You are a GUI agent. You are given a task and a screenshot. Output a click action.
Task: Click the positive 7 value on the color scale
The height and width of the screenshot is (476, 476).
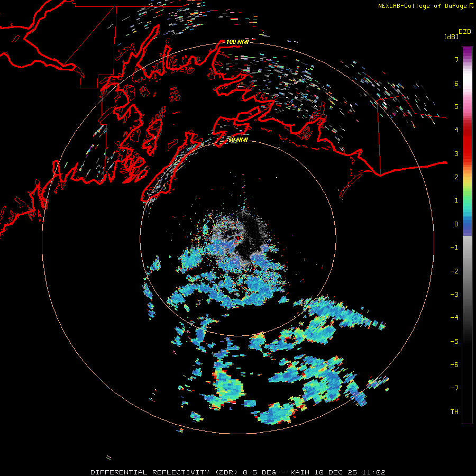tap(456, 59)
